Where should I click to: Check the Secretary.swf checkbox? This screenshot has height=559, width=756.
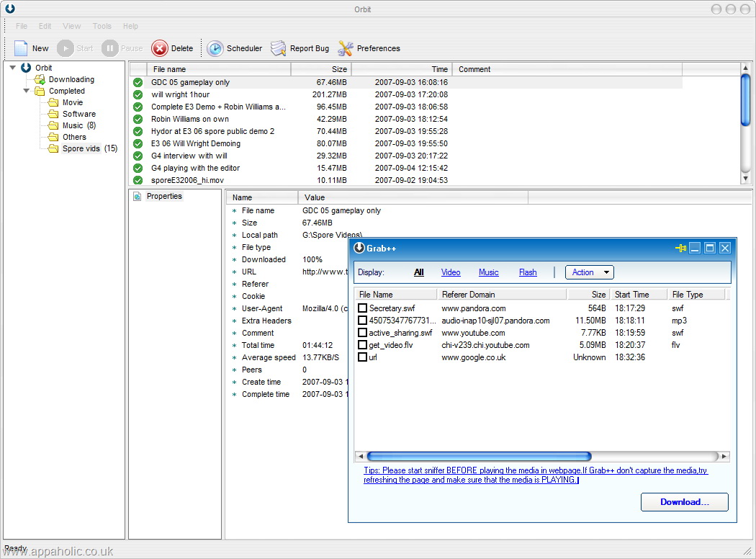[x=363, y=308]
